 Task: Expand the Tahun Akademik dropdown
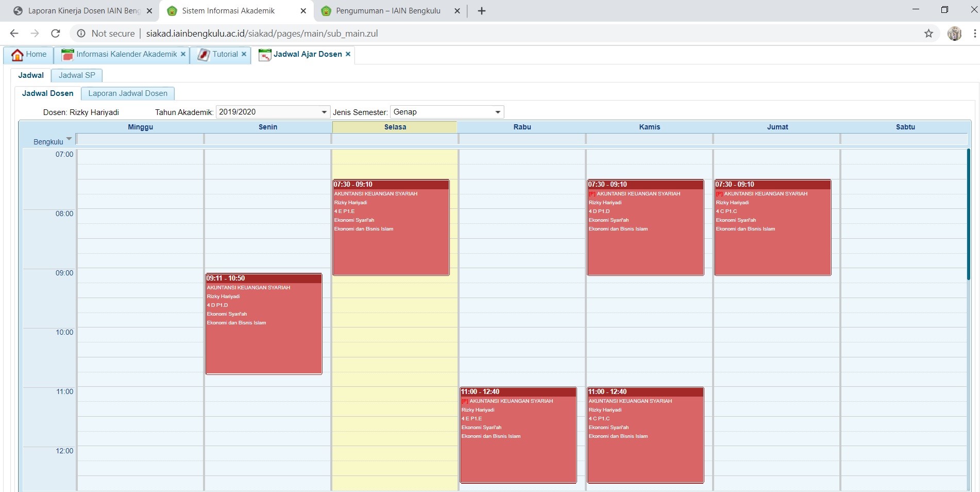pyautogui.click(x=324, y=112)
